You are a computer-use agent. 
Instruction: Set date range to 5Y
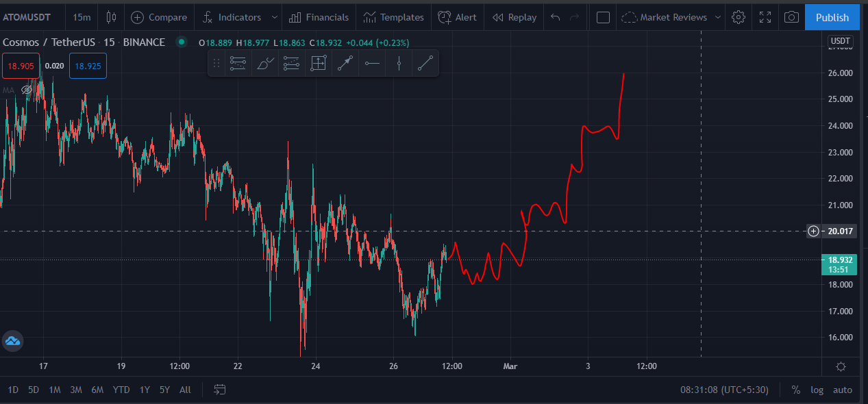pyautogui.click(x=164, y=390)
